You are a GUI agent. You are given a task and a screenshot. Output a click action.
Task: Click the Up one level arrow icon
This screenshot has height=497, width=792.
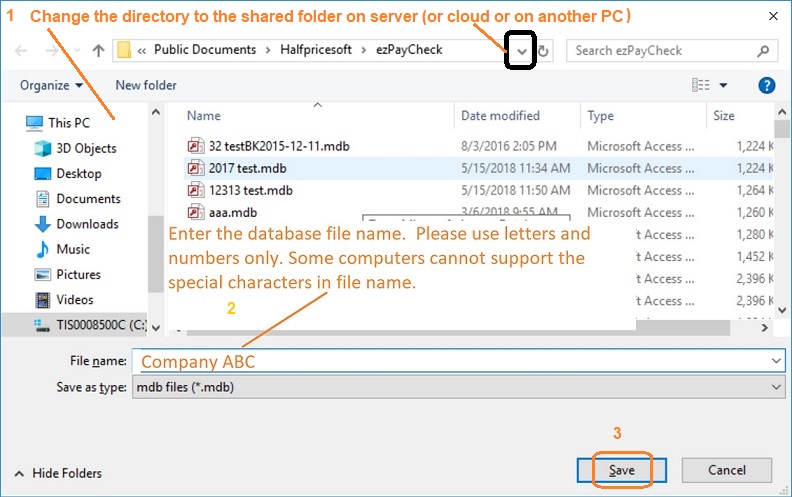click(x=98, y=50)
